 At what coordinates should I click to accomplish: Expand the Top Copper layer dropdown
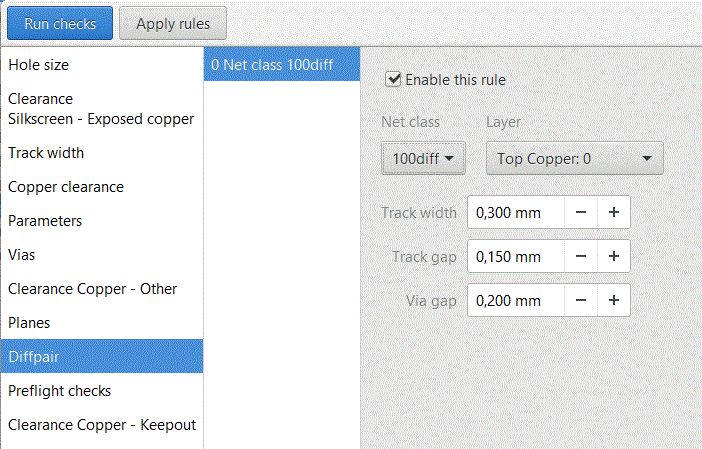(574, 158)
